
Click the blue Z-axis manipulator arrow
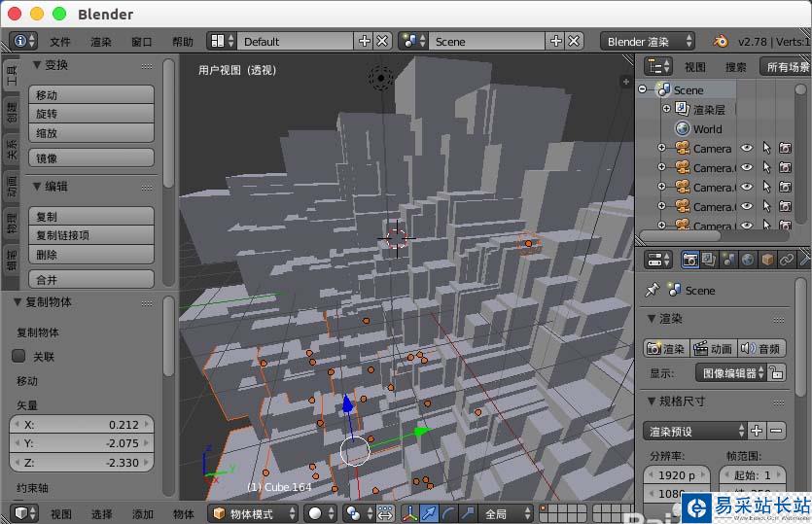click(x=348, y=403)
